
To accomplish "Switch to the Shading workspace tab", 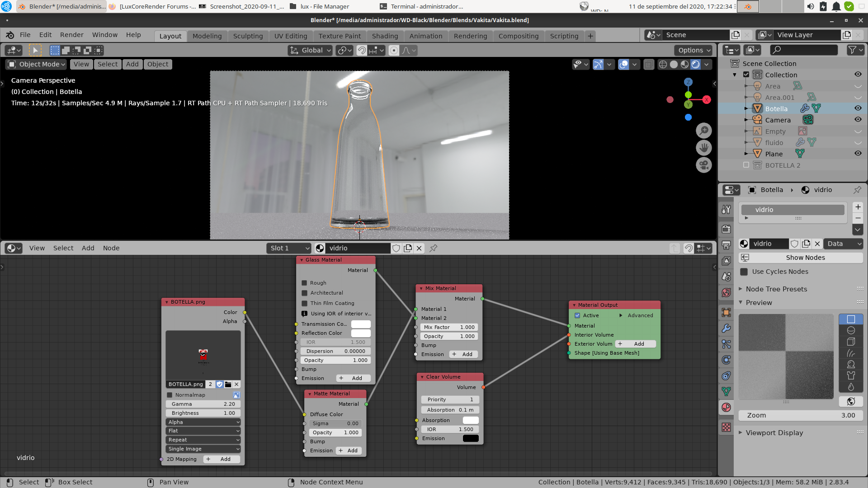I will [385, 36].
